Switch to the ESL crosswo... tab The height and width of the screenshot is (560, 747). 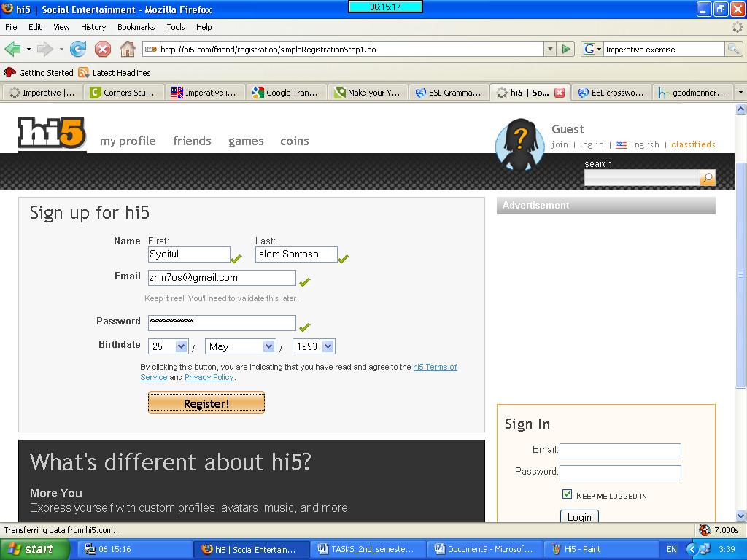(611, 93)
